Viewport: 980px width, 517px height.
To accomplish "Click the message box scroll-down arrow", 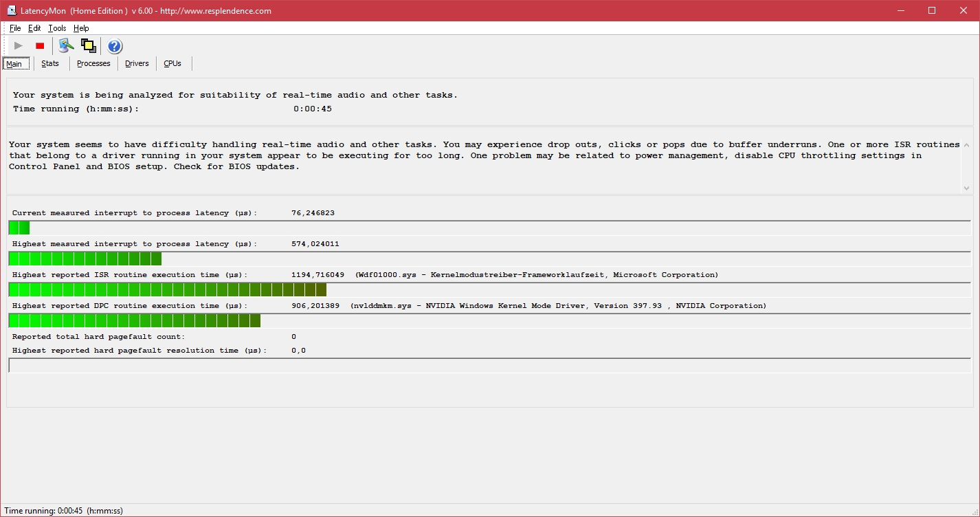I will (x=967, y=188).
